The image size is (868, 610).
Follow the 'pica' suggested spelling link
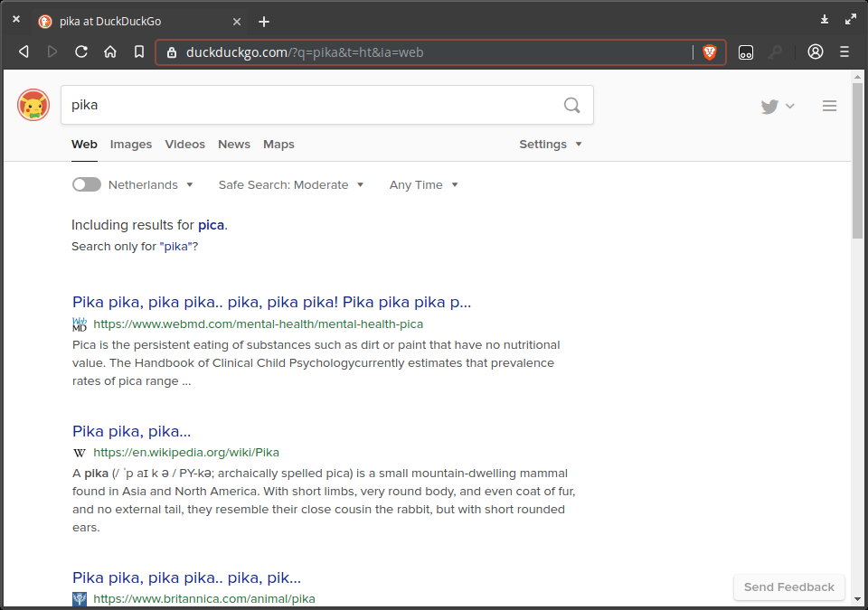(211, 225)
